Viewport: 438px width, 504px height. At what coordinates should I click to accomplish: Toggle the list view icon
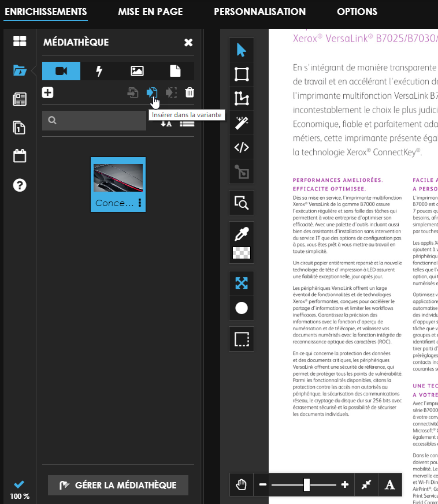tap(187, 124)
